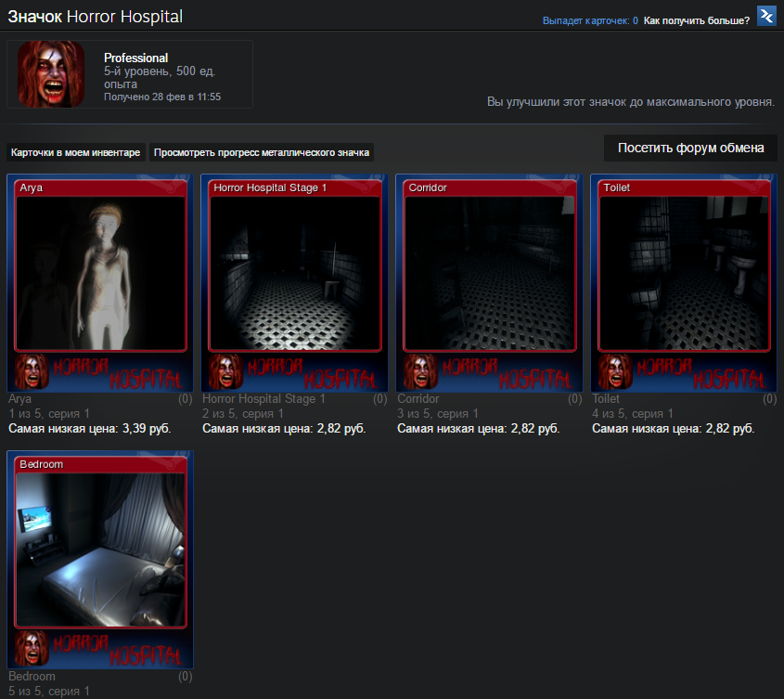The width and height of the screenshot is (784, 699).
Task: Click '1 из 5, серия 1' text
Action: [49, 414]
